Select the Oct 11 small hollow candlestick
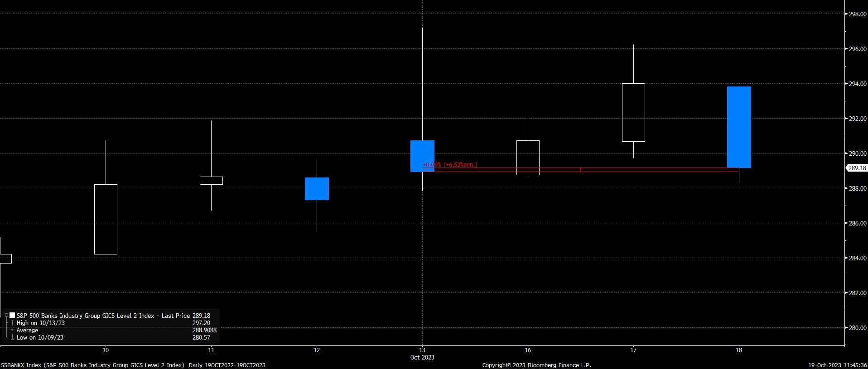This screenshot has width=868, height=369. [211, 181]
